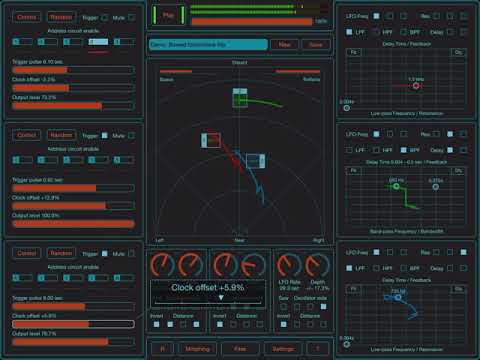Click the Clock offset +12.9% slider
Image resolution: width=480 pixels, height=360 pixels.
point(73,206)
